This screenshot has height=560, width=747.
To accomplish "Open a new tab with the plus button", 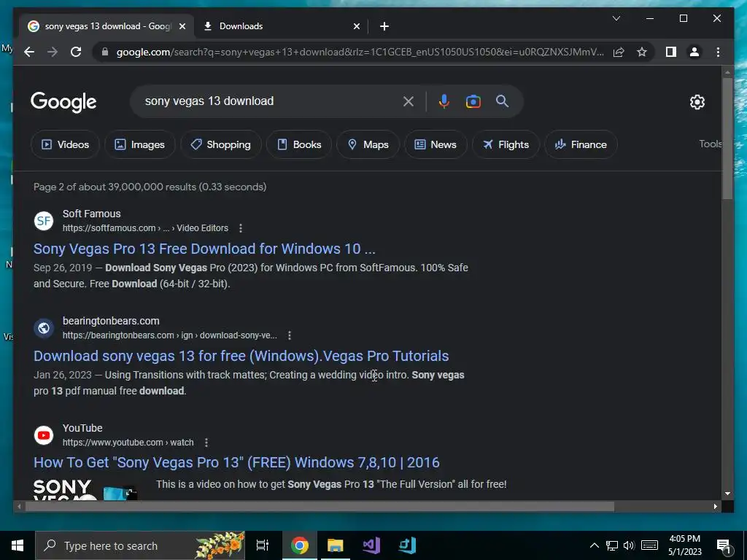I will tap(384, 26).
